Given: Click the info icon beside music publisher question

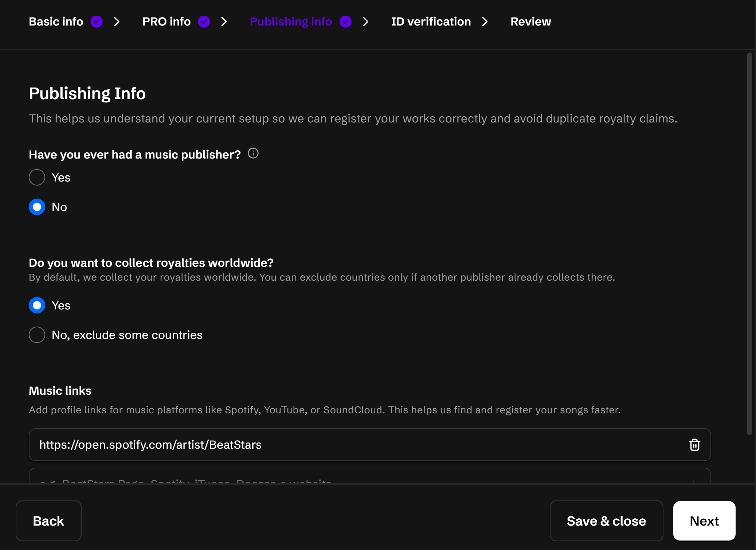Looking at the screenshot, I should [253, 153].
